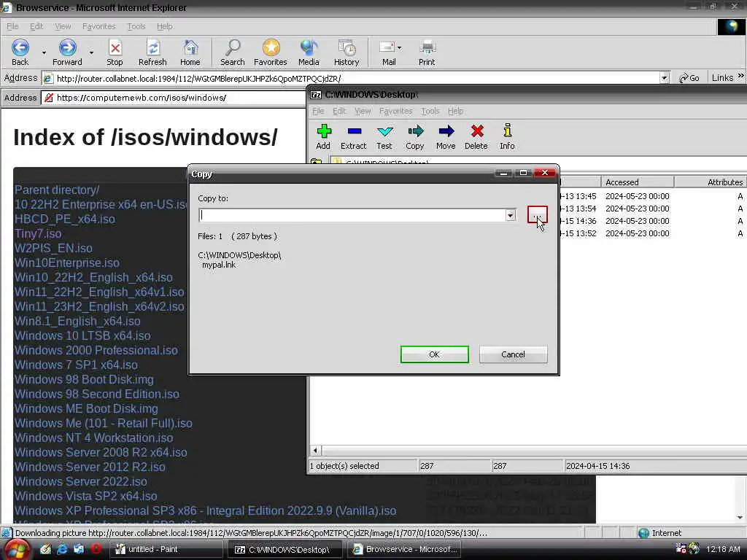This screenshot has width=747, height=560.
Task: Open Win8.1_English_x64.iso link
Action: point(77,322)
